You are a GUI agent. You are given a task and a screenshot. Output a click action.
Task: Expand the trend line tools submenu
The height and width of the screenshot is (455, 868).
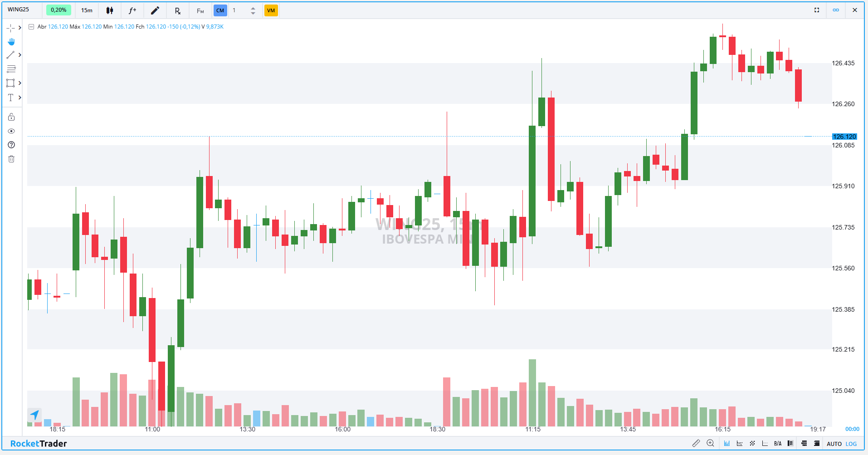(20, 55)
